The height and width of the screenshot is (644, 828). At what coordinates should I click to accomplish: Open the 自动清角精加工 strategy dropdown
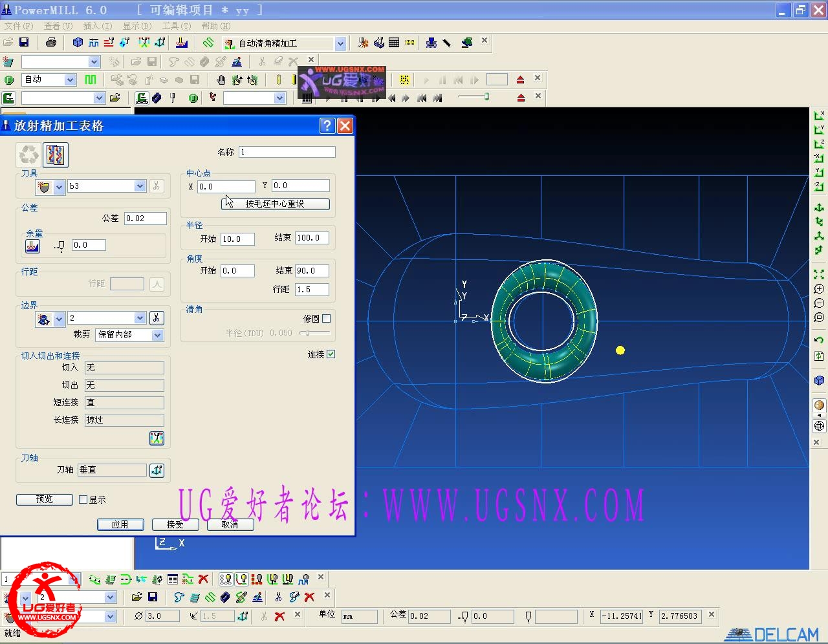click(341, 43)
